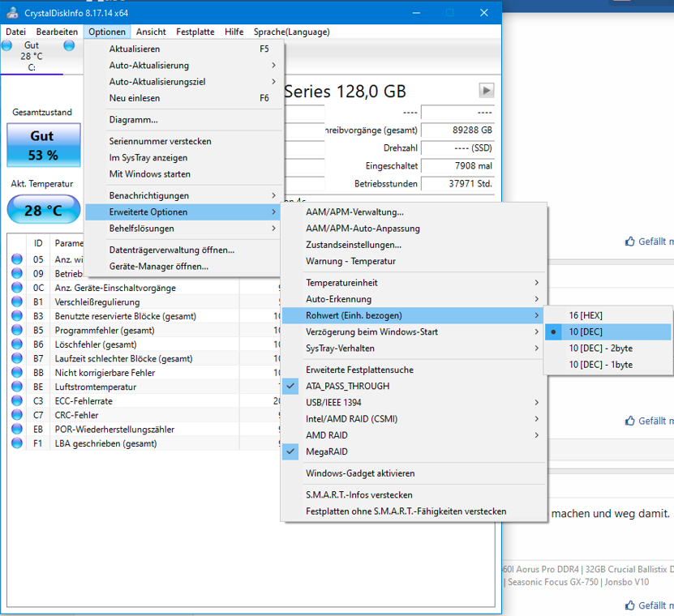674x616 pixels.
Task: Expand the Auto-Aktualisierungsziel submenu
Action: coord(183,82)
